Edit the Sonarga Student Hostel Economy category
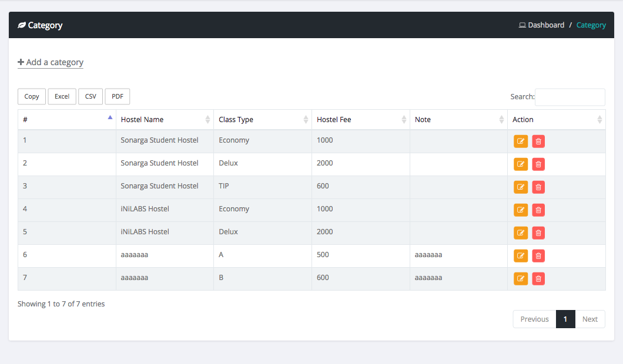The width and height of the screenshot is (623, 364). pyautogui.click(x=520, y=141)
